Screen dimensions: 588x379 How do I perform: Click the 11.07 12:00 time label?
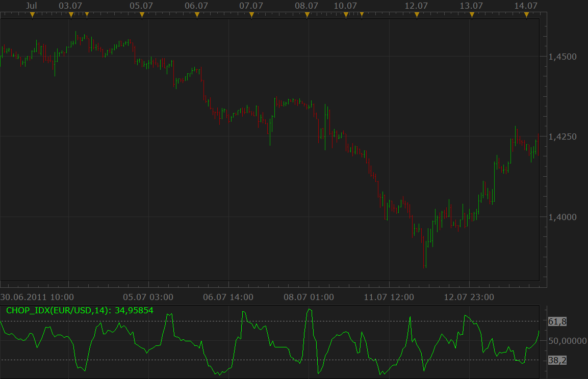coord(389,297)
